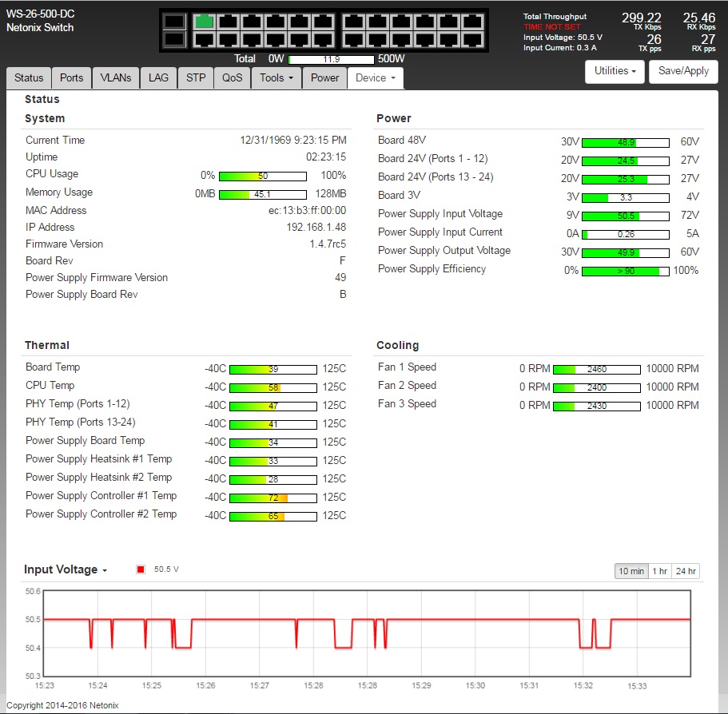Click the green active Ethernet port icon

[x=205, y=22]
